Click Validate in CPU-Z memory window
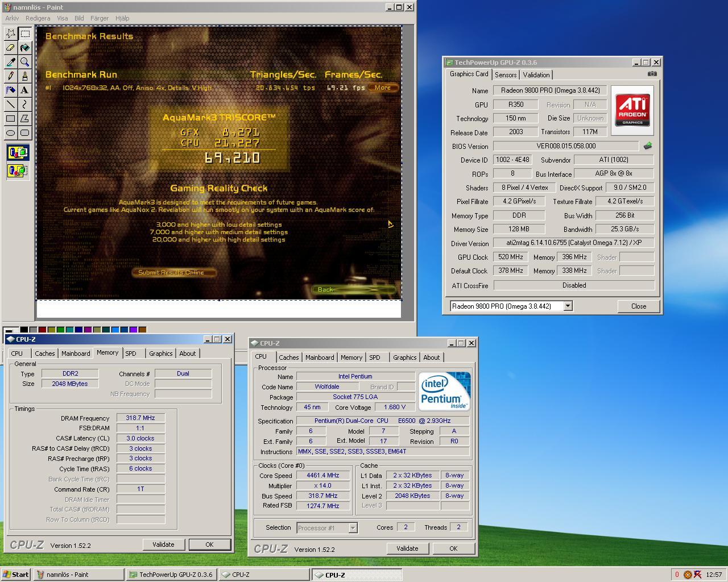Viewport: 728px width, 582px height. click(x=163, y=544)
